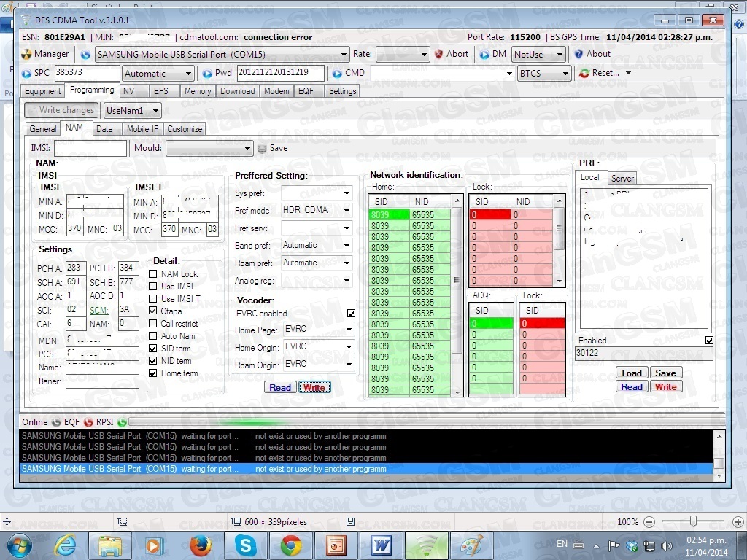Open Google Chrome from taskbar
The width and height of the screenshot is (747, 560).
[x=290, y=545]
